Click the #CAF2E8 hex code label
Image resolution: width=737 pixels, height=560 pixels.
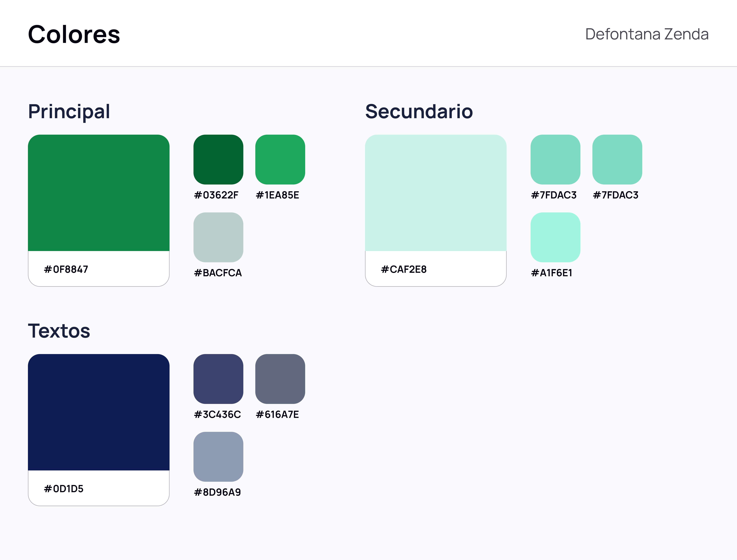[404, 269]
